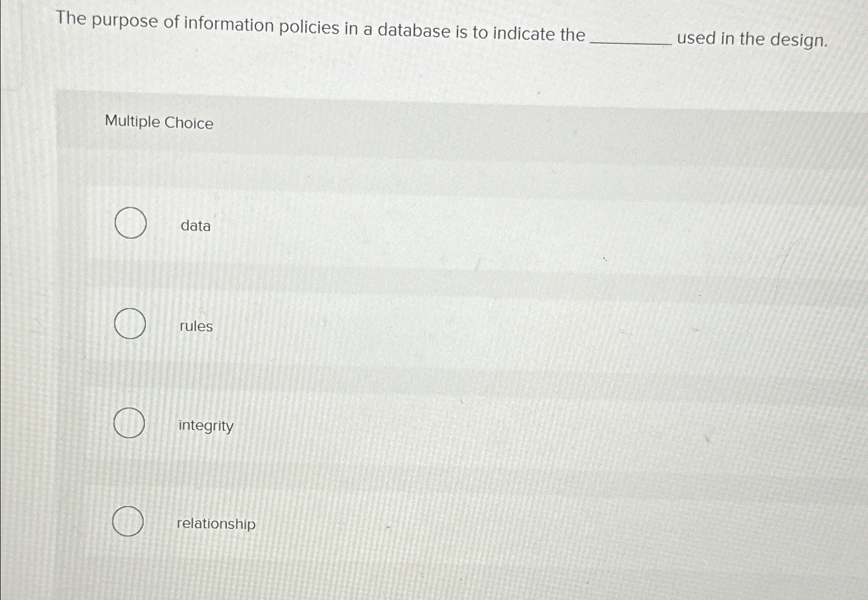
Task: Click the blank line in the question
Action: coord(633,44)
